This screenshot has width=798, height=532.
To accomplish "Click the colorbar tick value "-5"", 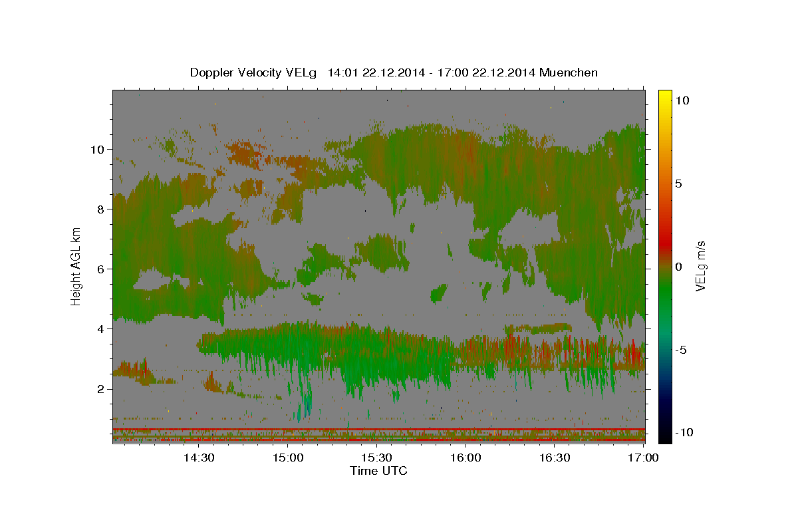I will (x=682, y=350).
